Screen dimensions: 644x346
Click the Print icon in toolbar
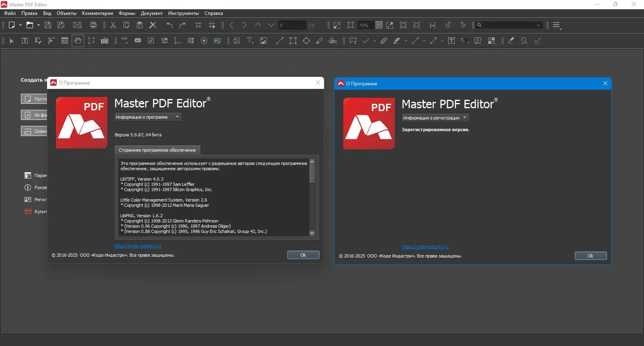93,25
